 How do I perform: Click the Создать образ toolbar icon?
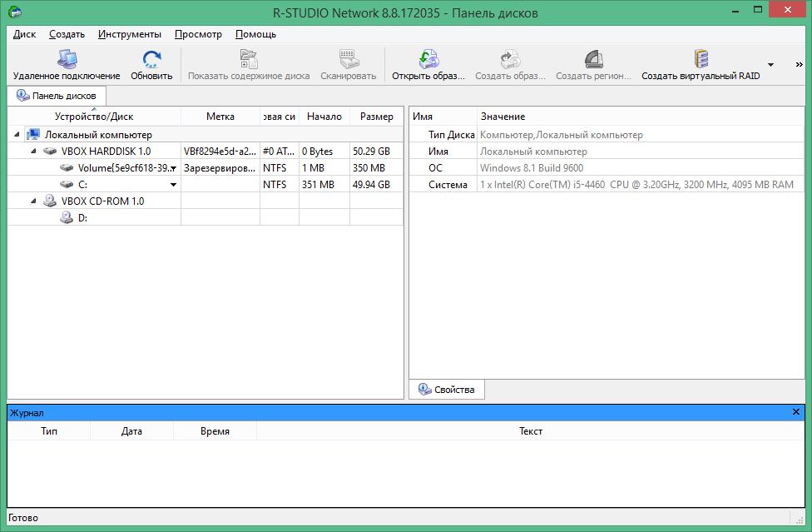(x=510, y=58)
